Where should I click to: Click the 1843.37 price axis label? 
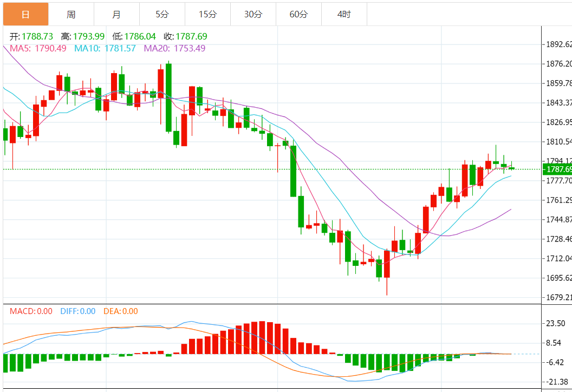point(559,103)
